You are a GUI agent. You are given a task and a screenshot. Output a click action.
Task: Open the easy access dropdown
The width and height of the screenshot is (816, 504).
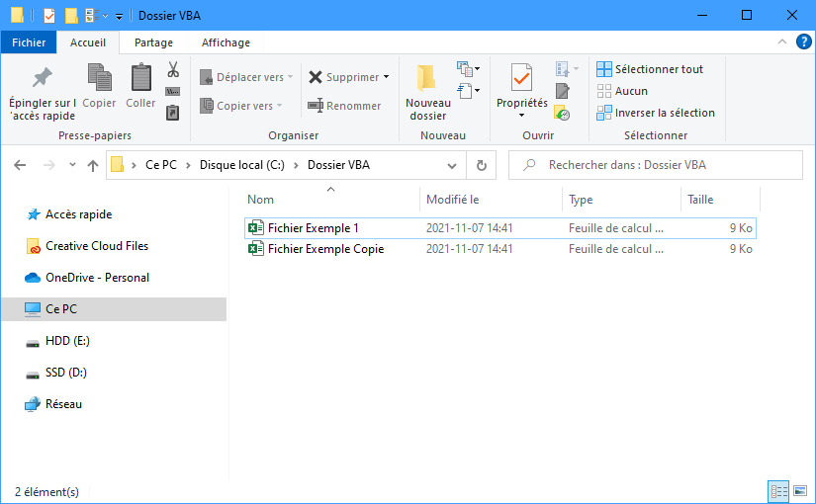point(469,91)
